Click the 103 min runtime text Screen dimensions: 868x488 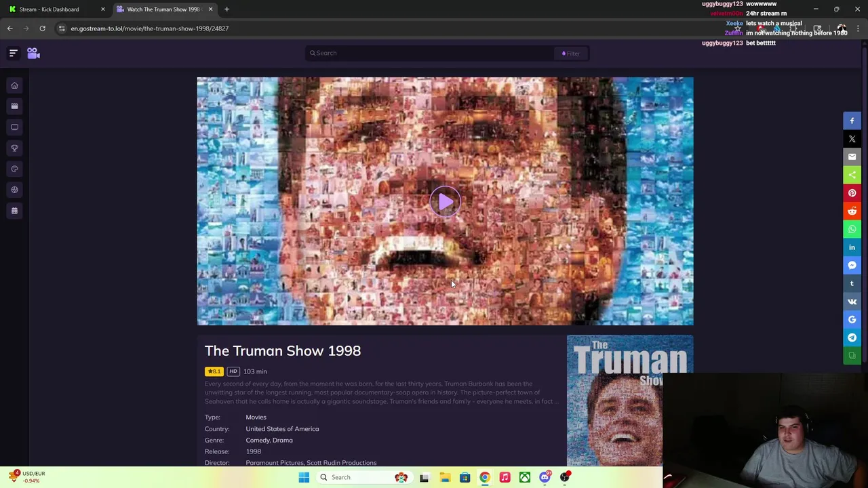(x=255, y=371)
